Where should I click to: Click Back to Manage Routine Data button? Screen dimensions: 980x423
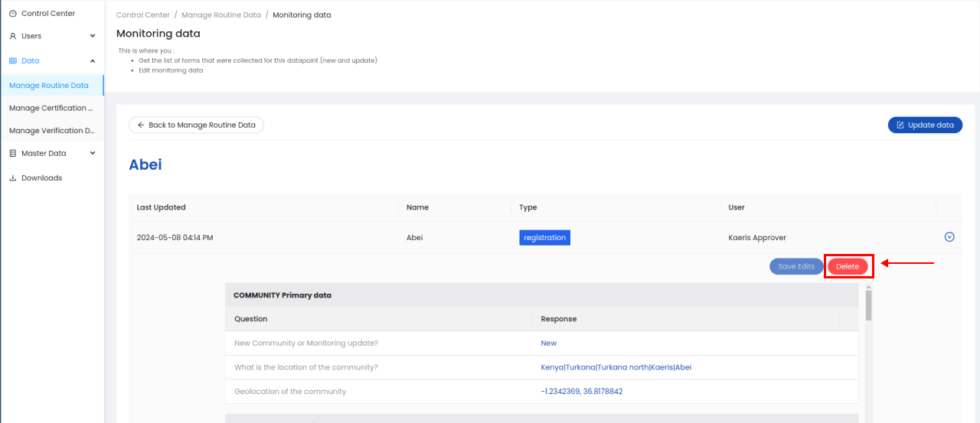pyautogui.click(x=196, y=125)
